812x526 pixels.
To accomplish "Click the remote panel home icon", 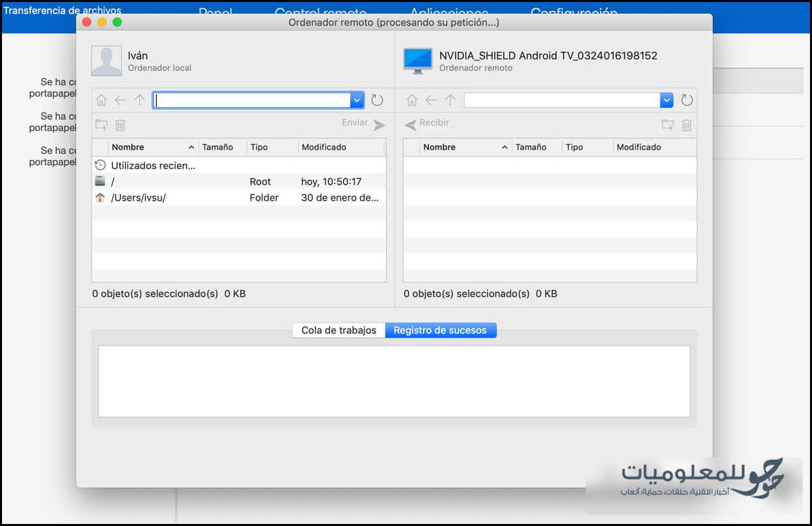I will [412, 100].
